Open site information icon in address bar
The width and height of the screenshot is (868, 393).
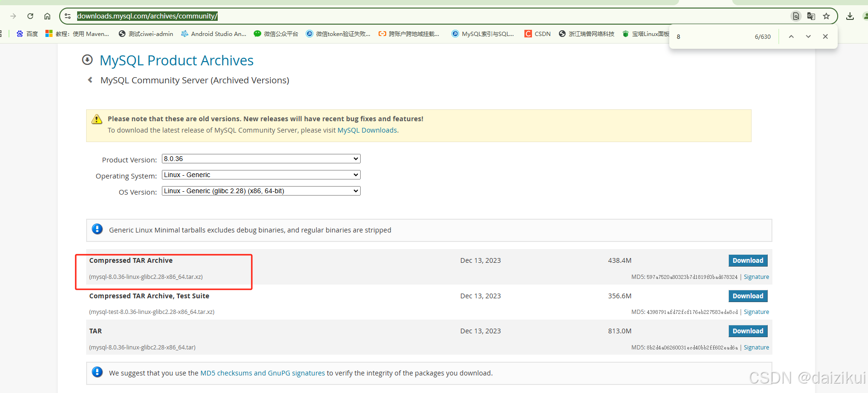pos(68,16)
